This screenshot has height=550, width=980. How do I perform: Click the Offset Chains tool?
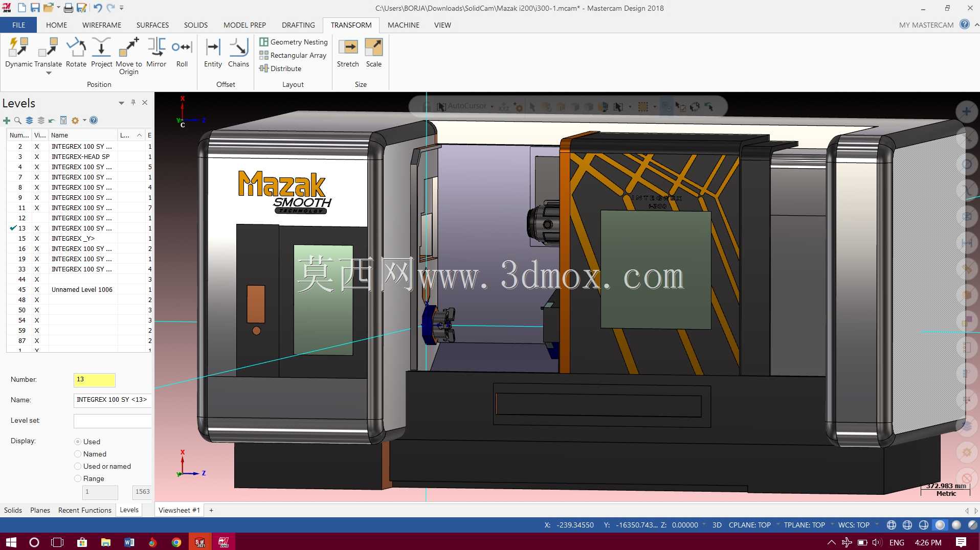click(238, 52)
